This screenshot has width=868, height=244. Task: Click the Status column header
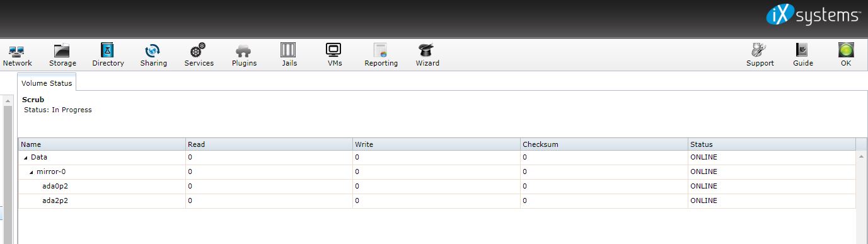772,144
